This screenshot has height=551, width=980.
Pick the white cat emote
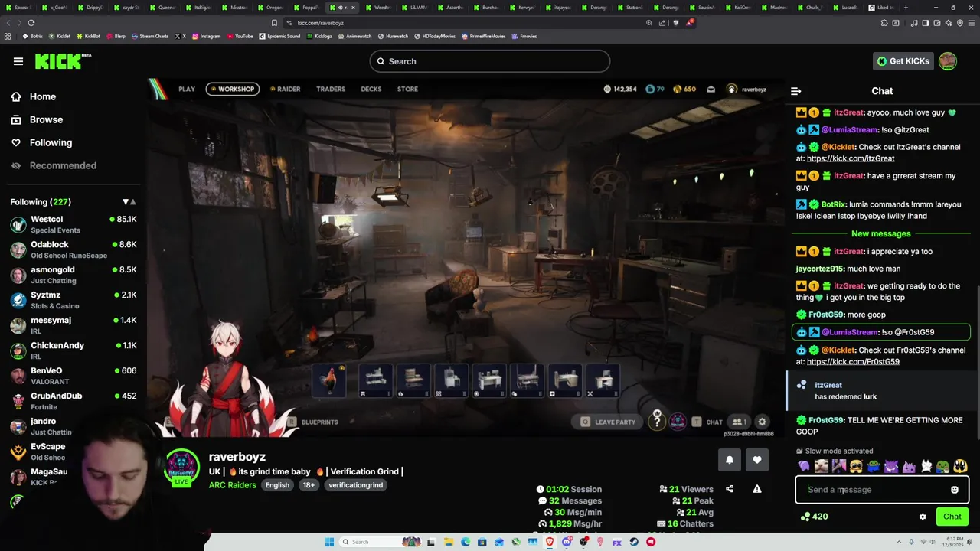click(822, 466)
